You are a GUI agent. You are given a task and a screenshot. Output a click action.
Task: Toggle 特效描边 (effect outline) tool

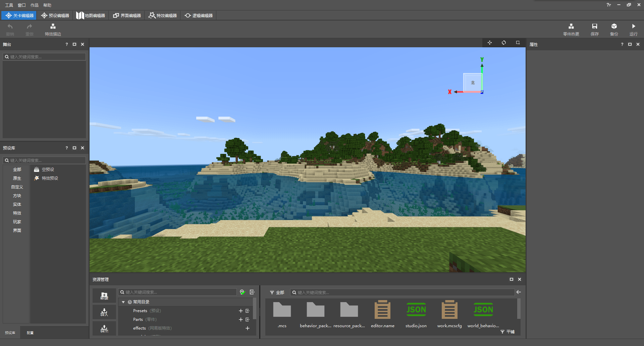click(53, 30)
